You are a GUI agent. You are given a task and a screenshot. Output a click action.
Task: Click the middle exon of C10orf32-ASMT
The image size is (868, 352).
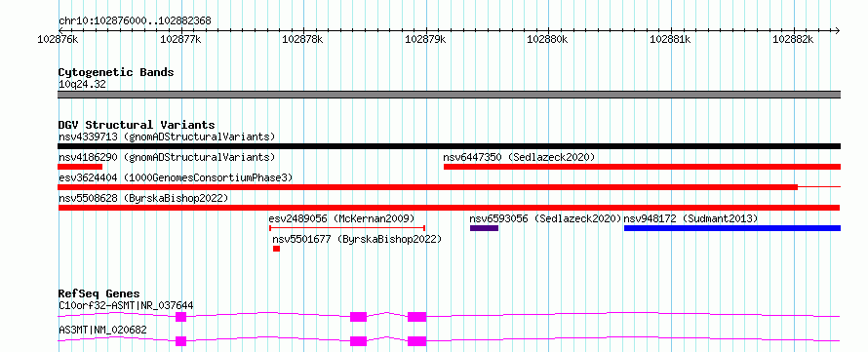tap(358, 317)
